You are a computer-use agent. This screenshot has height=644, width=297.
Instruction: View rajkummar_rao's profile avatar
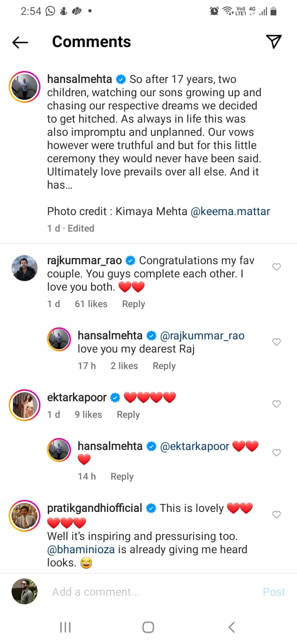click(24, 268)
